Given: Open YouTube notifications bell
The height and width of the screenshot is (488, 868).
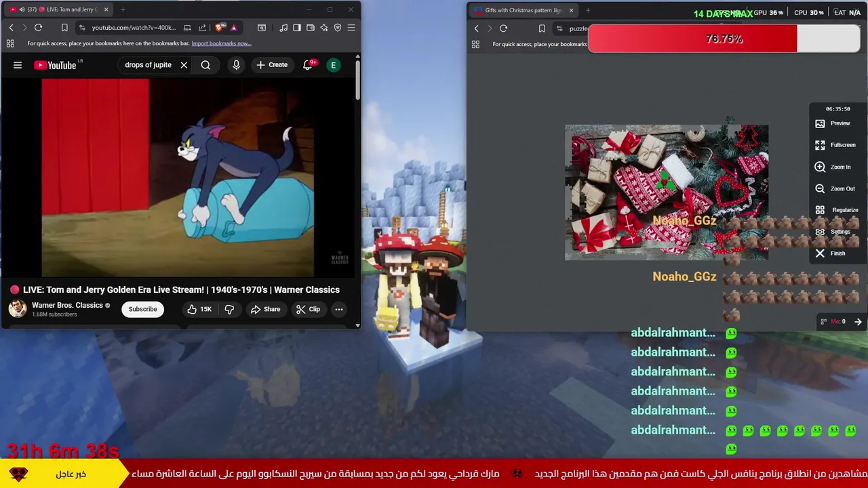Looking at the screenshot, I should pos(308,65).
